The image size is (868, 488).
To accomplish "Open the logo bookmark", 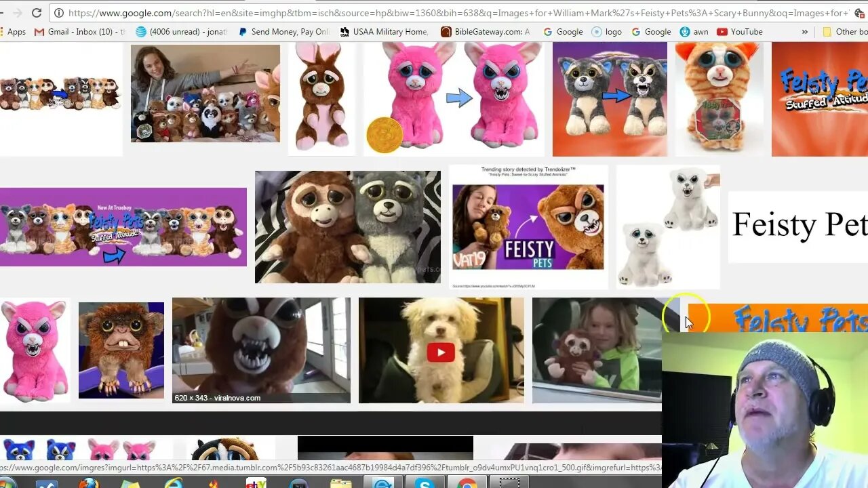I will click(607, 32).
